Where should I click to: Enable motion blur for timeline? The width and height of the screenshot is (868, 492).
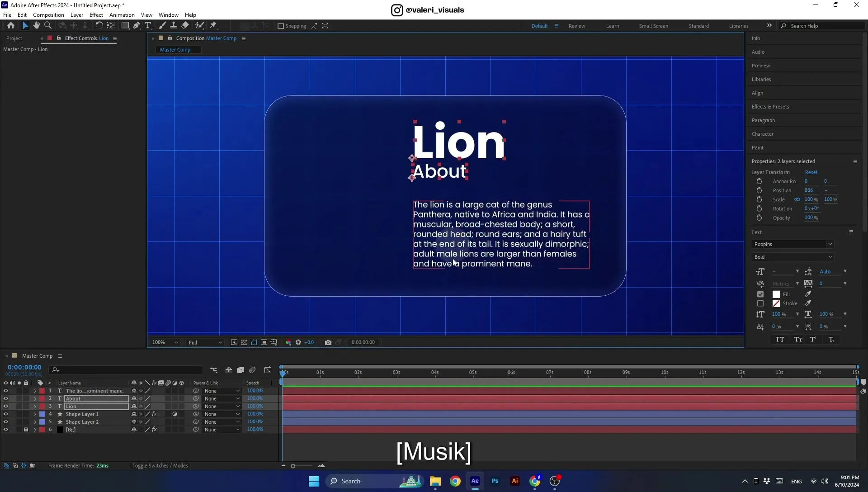tap(252, 370)
